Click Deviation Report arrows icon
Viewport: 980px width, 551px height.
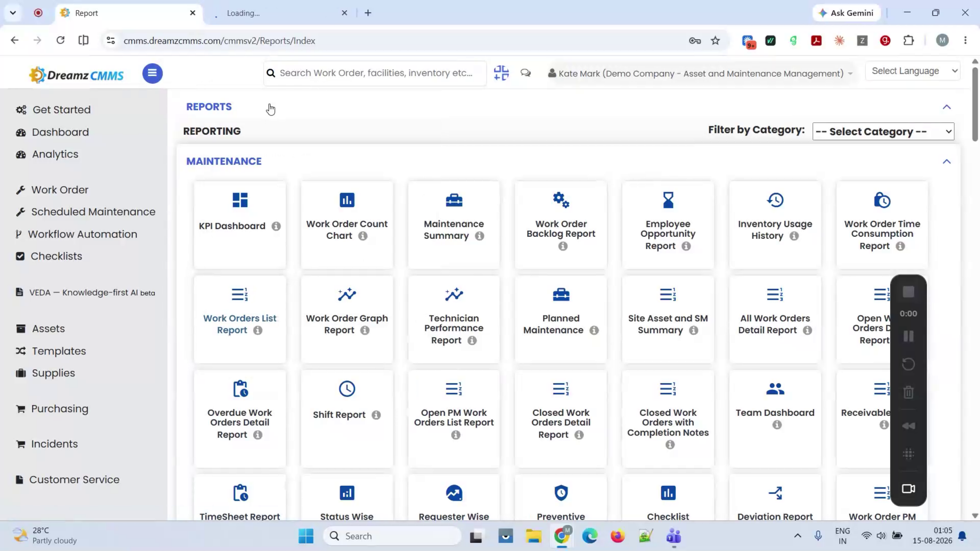(775, 493)
